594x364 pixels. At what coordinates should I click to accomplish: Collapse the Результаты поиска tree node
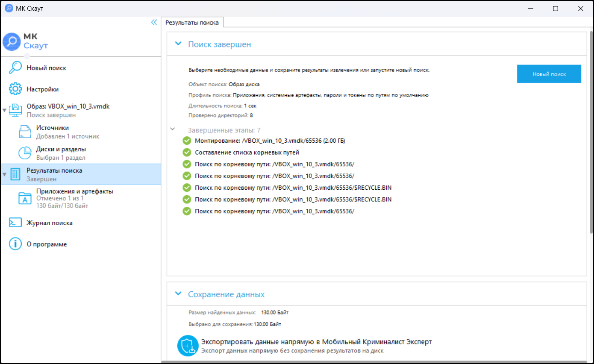click(4, 175)
